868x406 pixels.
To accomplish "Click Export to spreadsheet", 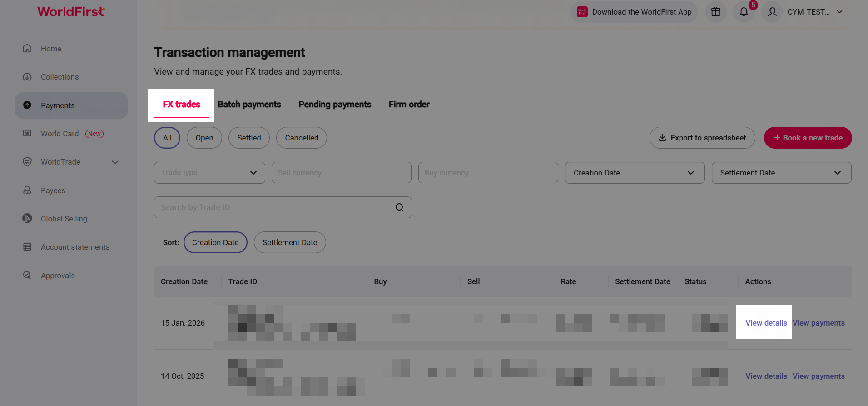I will [702, 138].
